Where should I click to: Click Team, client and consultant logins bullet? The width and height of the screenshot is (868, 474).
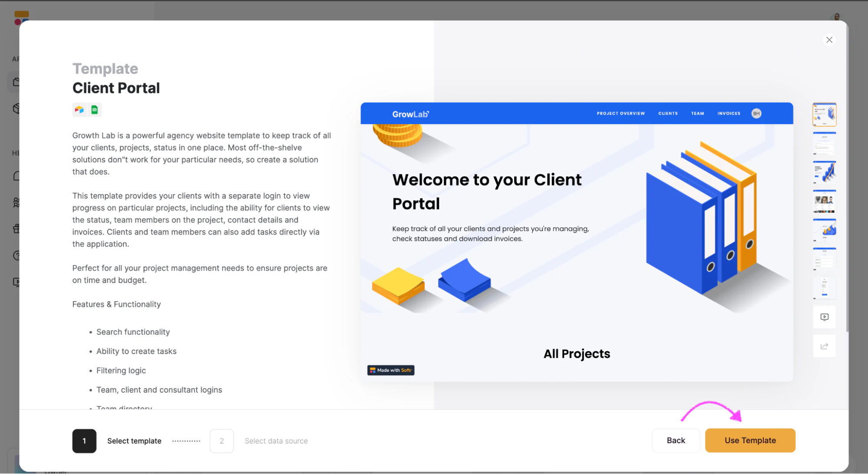pyautogui.click(x=159, y=390)
